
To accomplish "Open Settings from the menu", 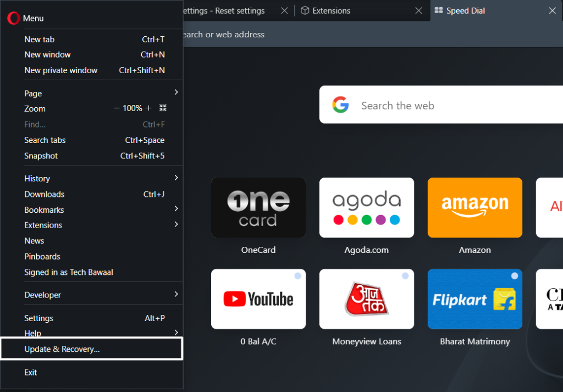I will 92,318.
